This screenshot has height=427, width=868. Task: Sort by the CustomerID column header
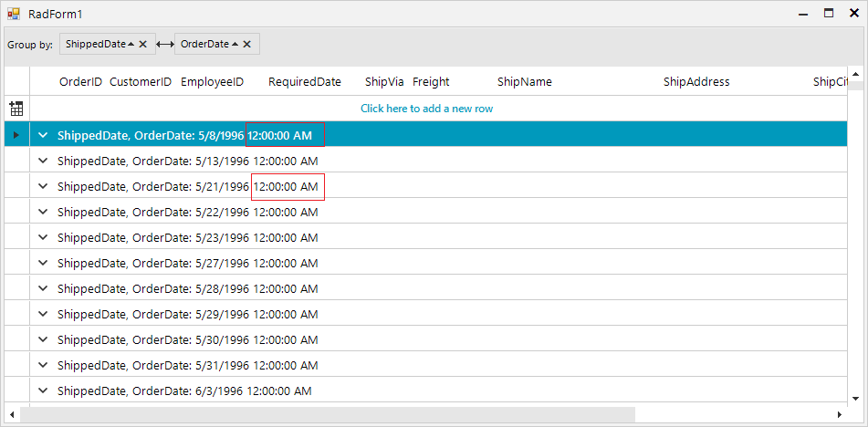click(x=141, y=82)
